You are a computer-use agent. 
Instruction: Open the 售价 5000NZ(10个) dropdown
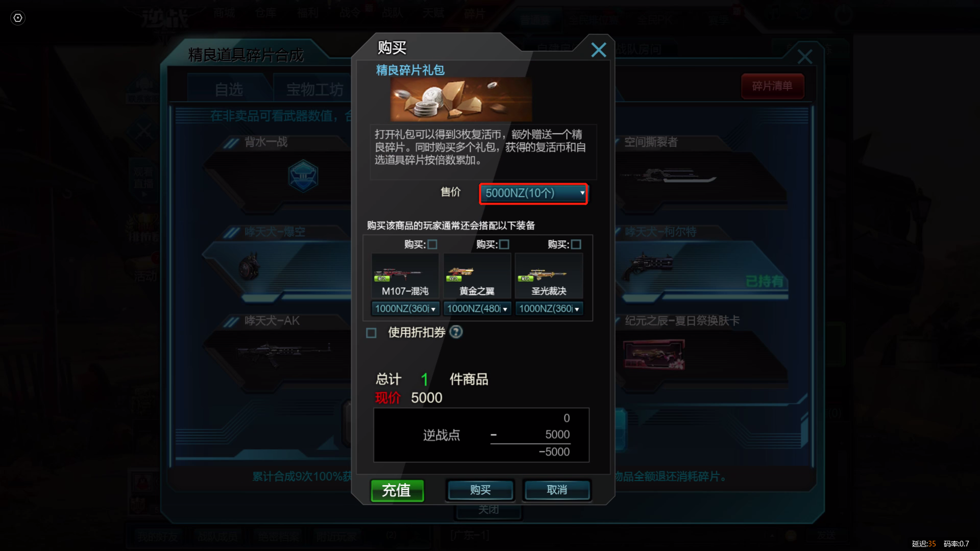pyautogui.click(x=533, y=193)
